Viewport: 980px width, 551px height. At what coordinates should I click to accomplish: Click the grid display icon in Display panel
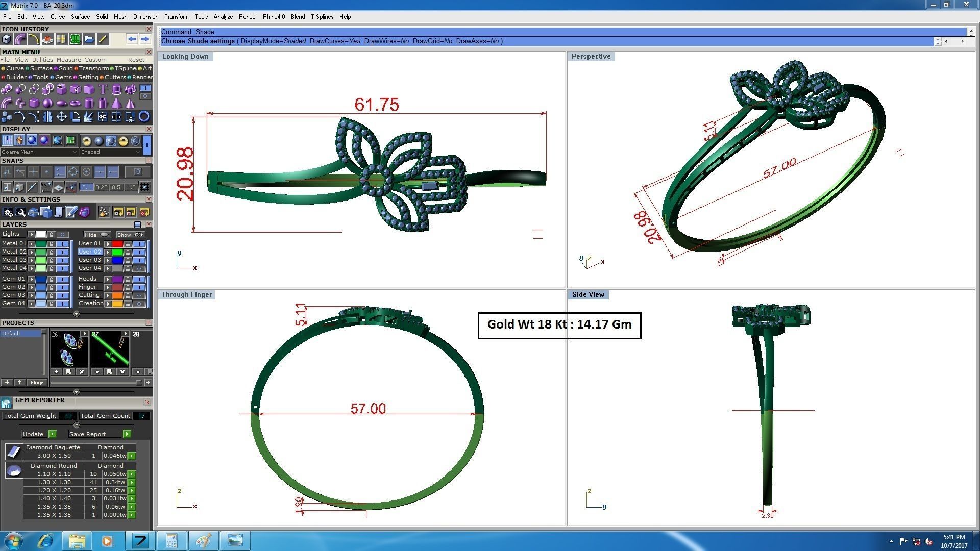pos(7,140)
